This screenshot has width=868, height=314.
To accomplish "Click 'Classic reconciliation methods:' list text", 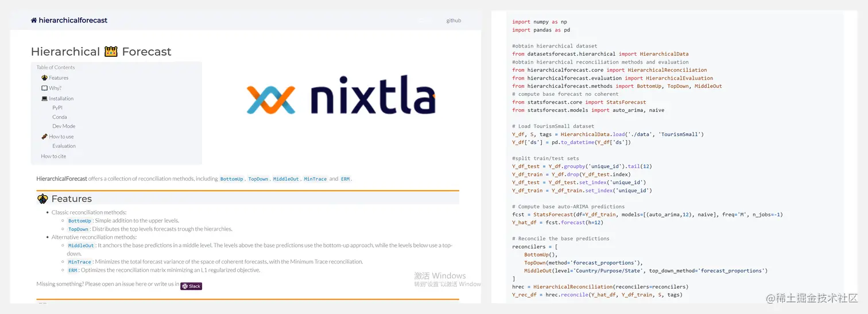I will 89,212.
